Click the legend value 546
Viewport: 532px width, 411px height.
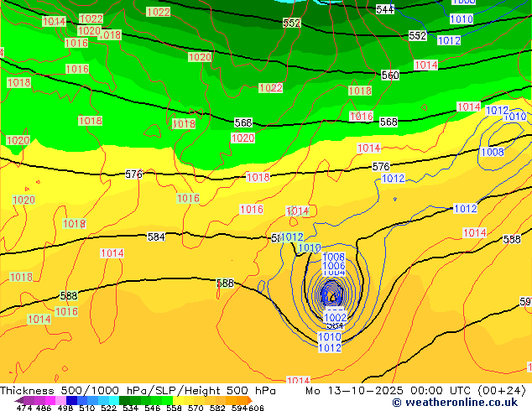coord(153,408)
